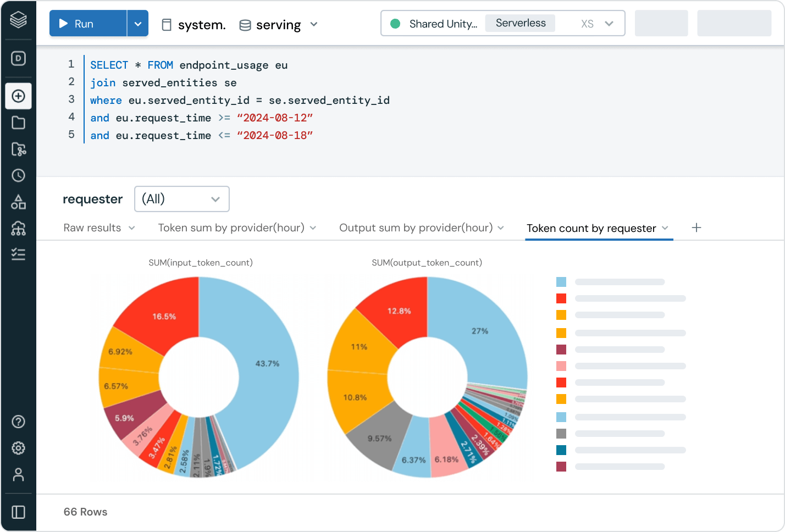Collapse the sidebar using the panel icon
Viewport: 785px width, 532px height.
18,512
